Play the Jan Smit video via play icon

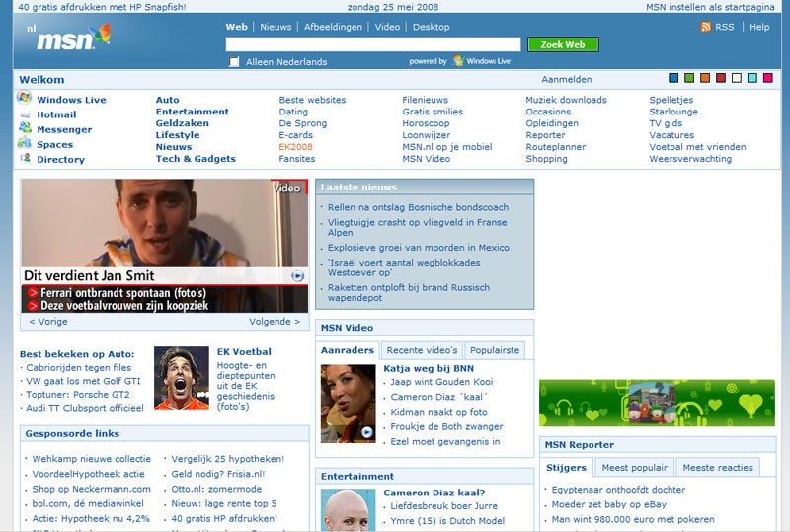tap(298, 276)
